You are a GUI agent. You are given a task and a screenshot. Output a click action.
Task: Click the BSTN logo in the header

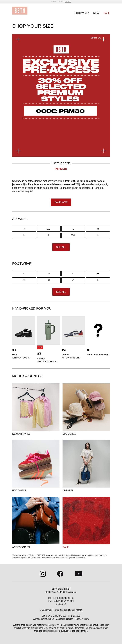pyautogui.click(x=20, y=11)
